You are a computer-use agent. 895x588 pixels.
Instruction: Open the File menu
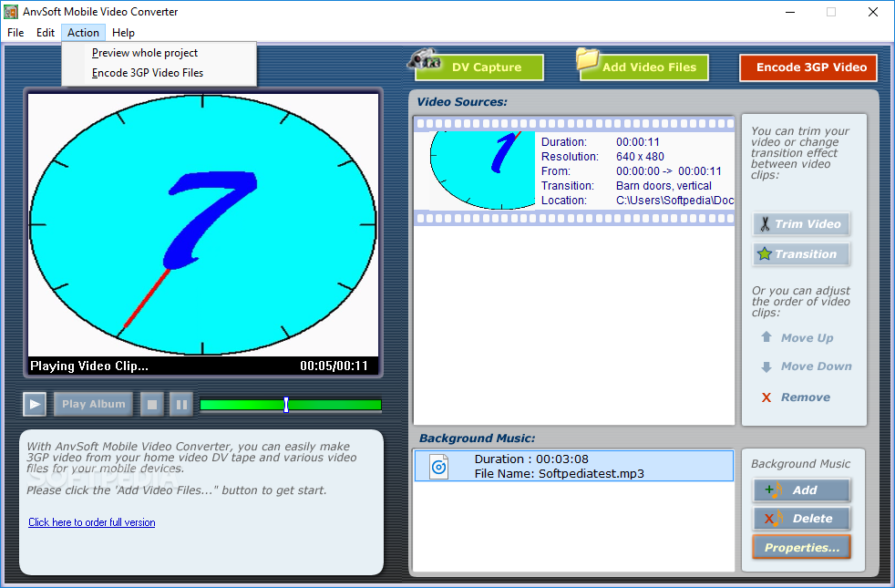pos(15,33)
